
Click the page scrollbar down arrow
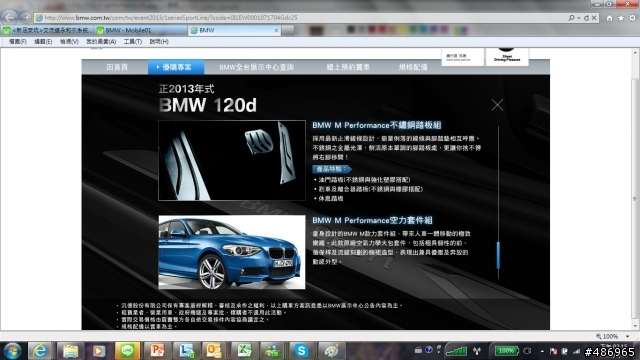636,325
